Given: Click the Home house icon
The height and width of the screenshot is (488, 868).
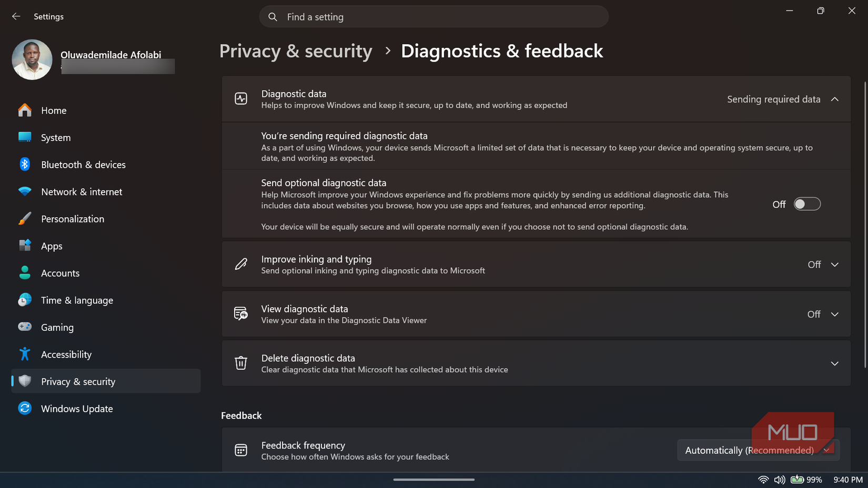Looking at the screenshot, I should pyautogui.click(x=25, y=110).
